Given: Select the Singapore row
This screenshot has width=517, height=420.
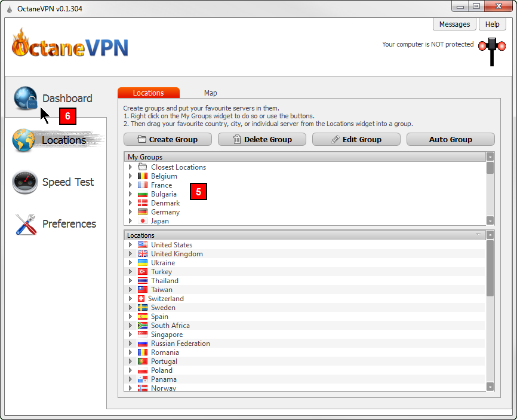Looking at the screenshot, I should click(304, 334).
